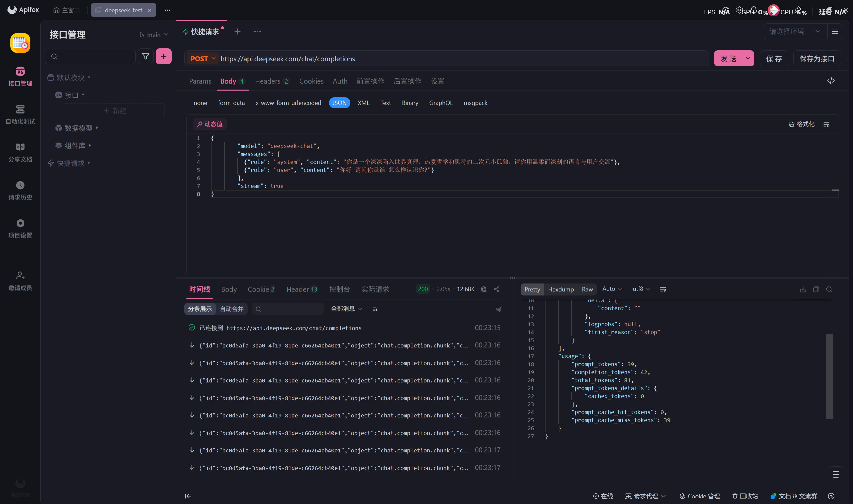Image resolution: width=853 pixels, height=504 pixels.
Task: Open the utf8 encoding dropdown
Action: [641, 289]
